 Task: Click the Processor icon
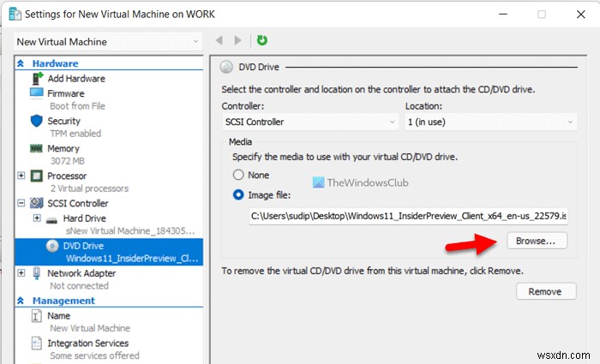pyautogui.click(x=37, y=176)
